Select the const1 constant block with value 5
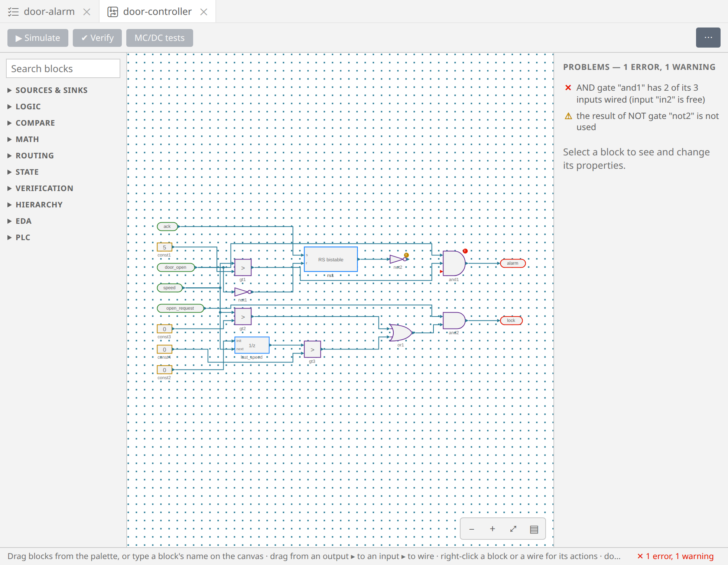The height and width of the screenshot is (565, 728). (x=165, y=247)
